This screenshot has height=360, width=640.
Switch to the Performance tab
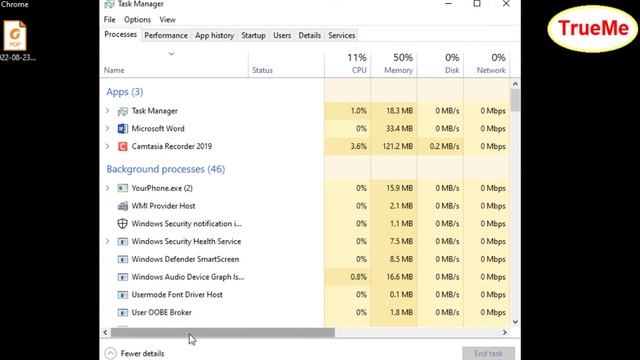166,36
